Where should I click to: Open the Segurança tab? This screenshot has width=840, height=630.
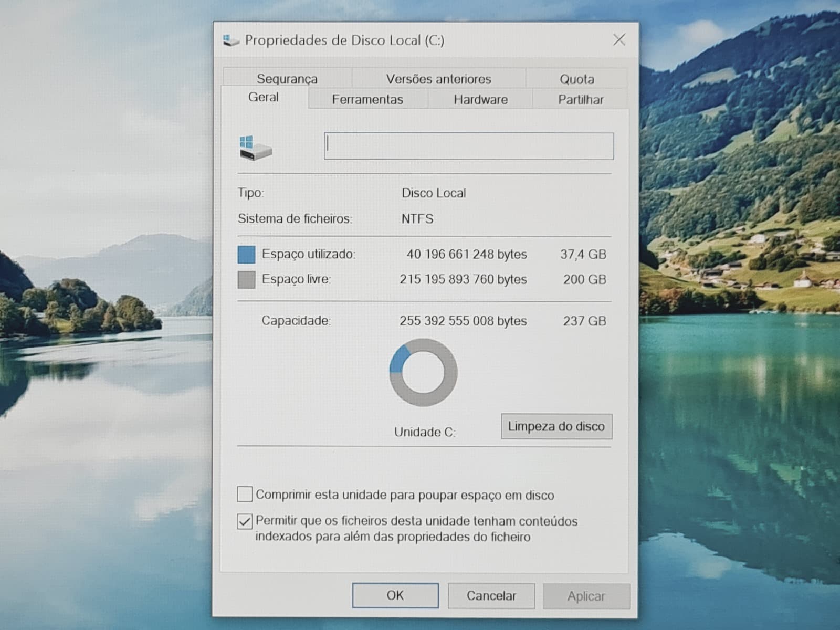(x=287, y=79)
